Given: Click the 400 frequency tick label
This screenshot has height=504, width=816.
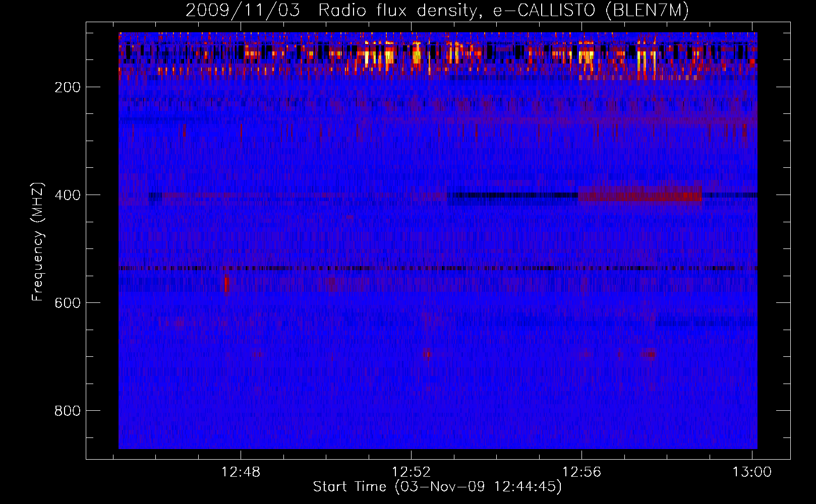Looking at the screenshot, I should click(68, 195).
